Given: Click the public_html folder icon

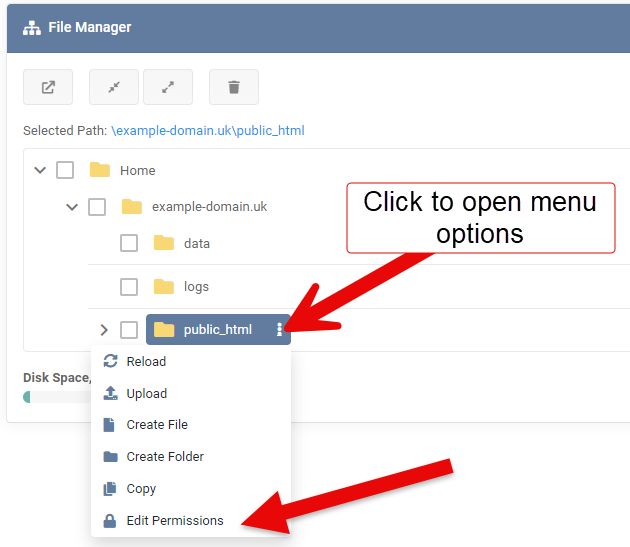Looking at the screenshot, I should (164, 330).
